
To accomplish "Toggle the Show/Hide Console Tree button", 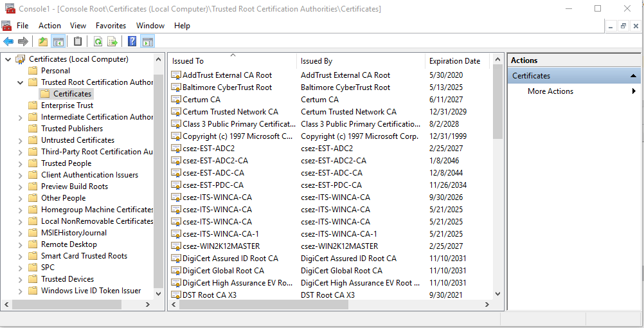I will coord(58,42).
